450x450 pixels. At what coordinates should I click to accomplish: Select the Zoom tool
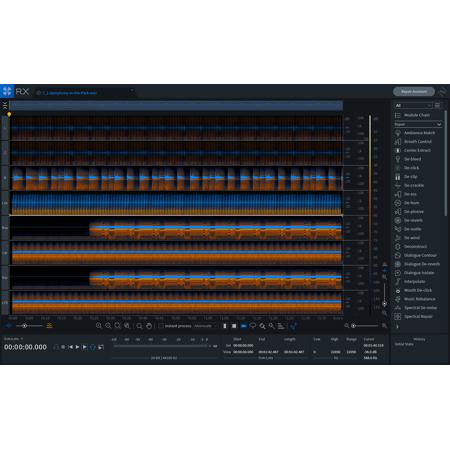[x=139, y=326]
